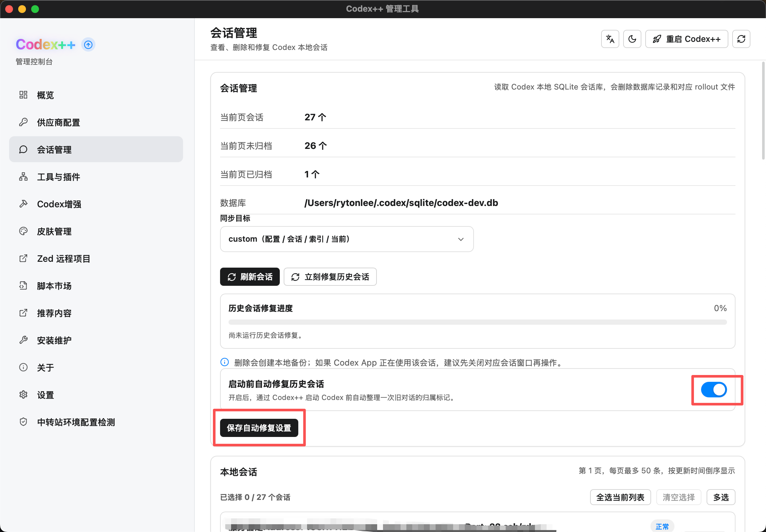
Task: Click the external link icon next to 推荐内容
Action: (x=23, y=313)
